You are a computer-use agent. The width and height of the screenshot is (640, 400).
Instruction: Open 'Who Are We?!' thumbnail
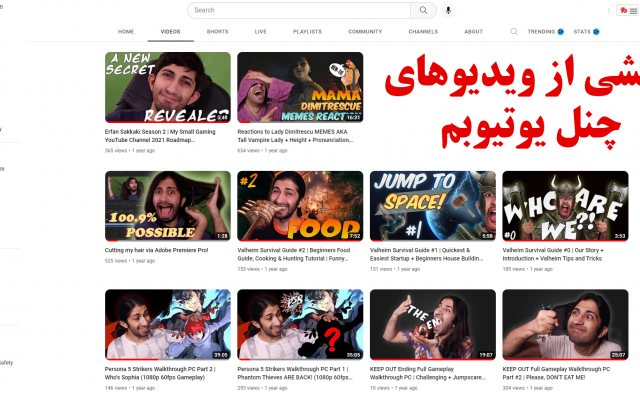pos(565,206)
